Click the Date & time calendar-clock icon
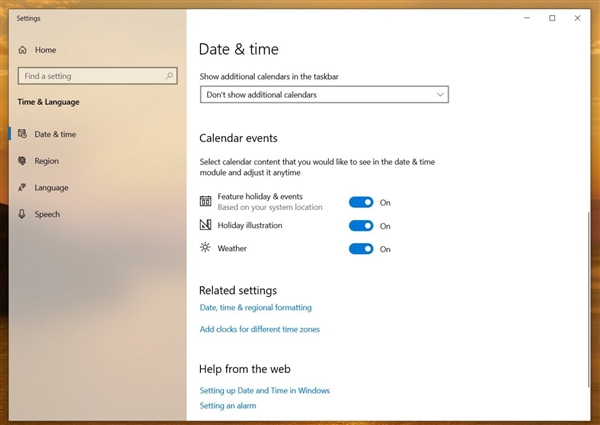600x425 pixels. [22, 134]
